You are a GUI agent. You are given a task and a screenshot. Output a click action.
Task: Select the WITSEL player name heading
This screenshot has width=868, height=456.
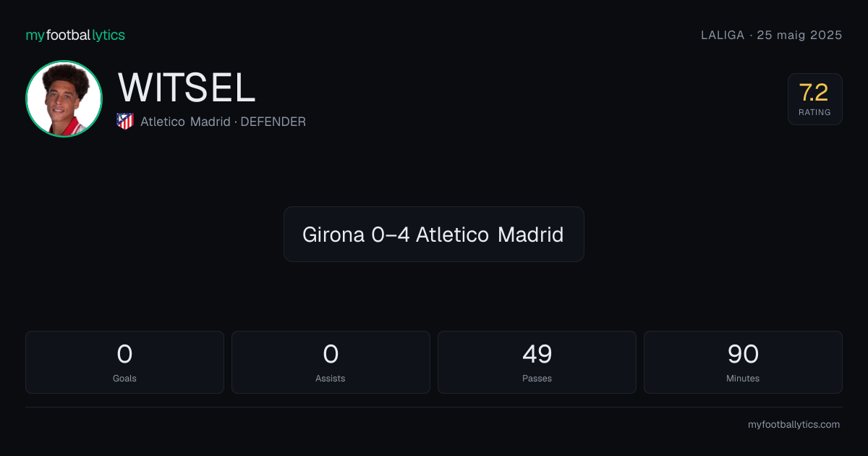point(187,88)
